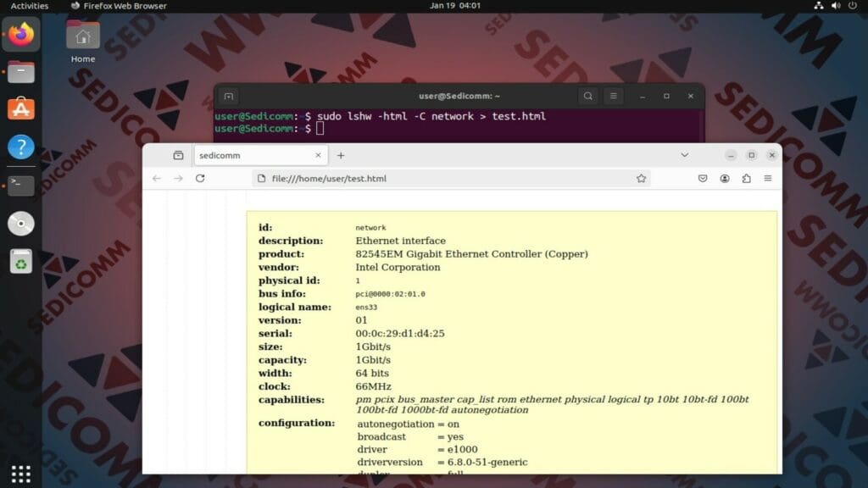Open the terminal hamburger menu
The height and width of the screenshot is (488, 868).
click(x=613, y=96)
